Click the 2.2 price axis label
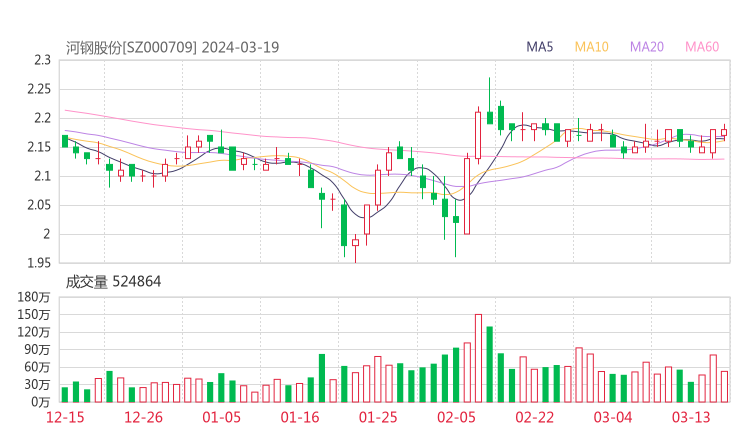The width and height of the screenshot is (740, 440). point(42,118)
